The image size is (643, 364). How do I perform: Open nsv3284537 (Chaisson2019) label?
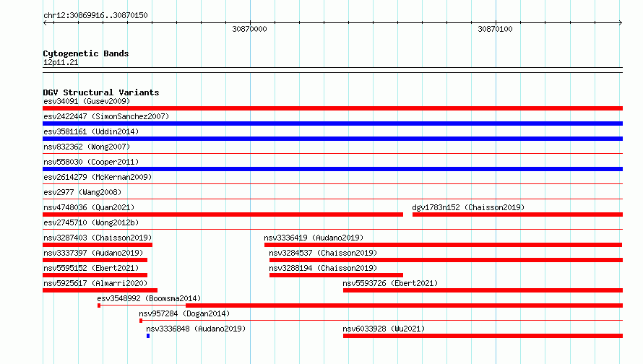[323, 253]
